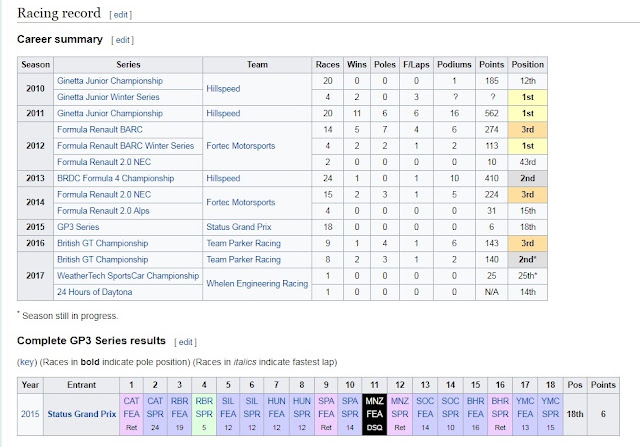Open the Hillspeed team link for 2011
Screen dimensions: 640x447
point(223,113)
